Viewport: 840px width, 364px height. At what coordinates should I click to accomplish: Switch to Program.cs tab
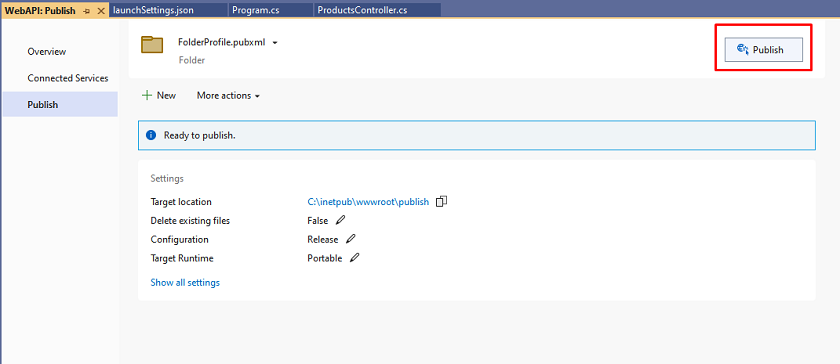[256, 10]
